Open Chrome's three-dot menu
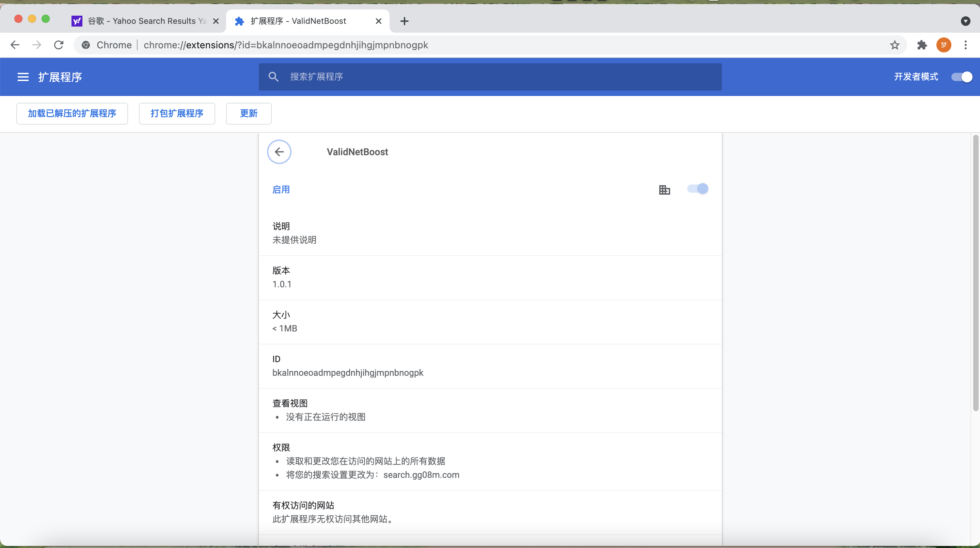980x548 pixels. click(965, 45)
